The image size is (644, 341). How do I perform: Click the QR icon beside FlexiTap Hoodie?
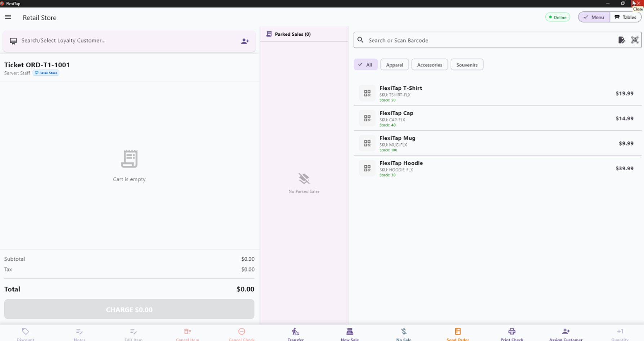click(x=367, y=168)
